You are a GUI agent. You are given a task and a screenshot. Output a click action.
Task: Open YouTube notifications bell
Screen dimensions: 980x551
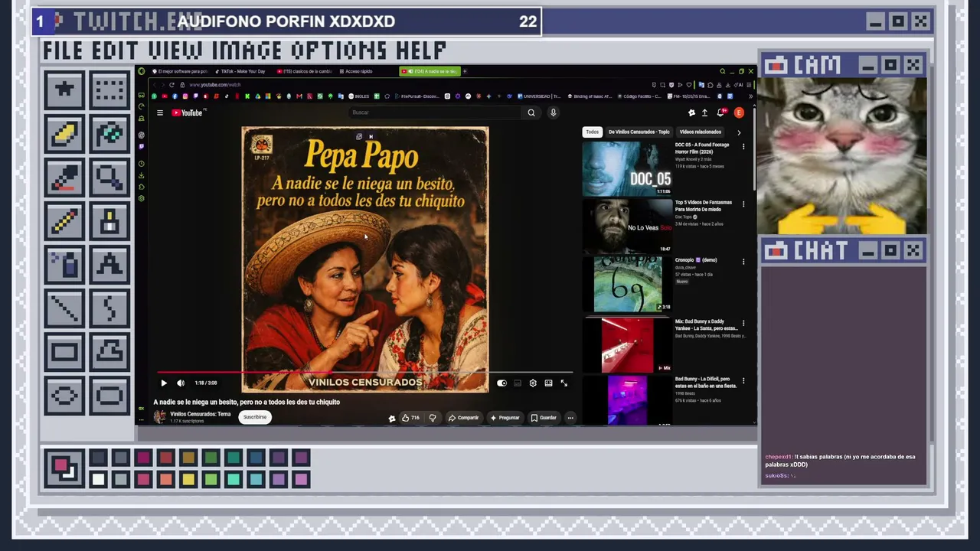(720, 112)
